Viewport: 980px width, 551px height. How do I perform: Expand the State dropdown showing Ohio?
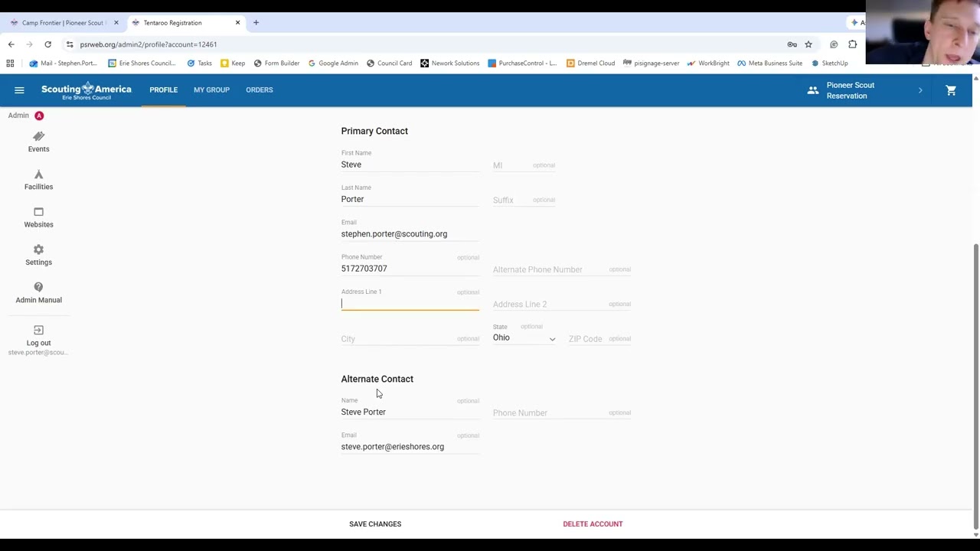524,337
